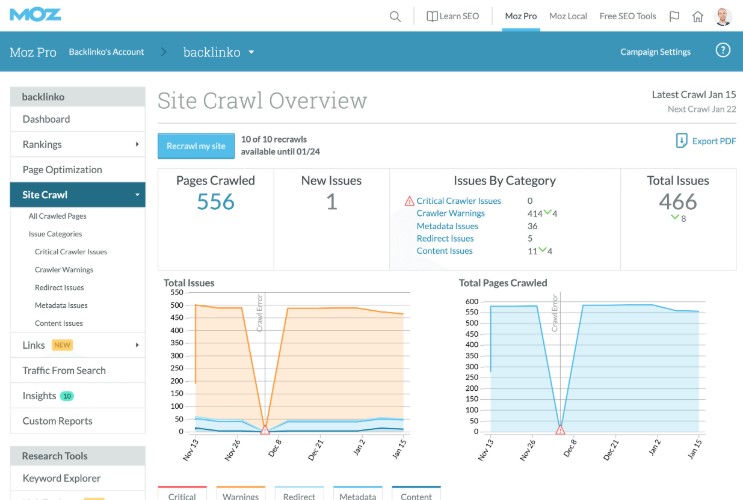Open Backlinko's Account breadcrumb link
The image size is (743, 500).
pos(106,52)
